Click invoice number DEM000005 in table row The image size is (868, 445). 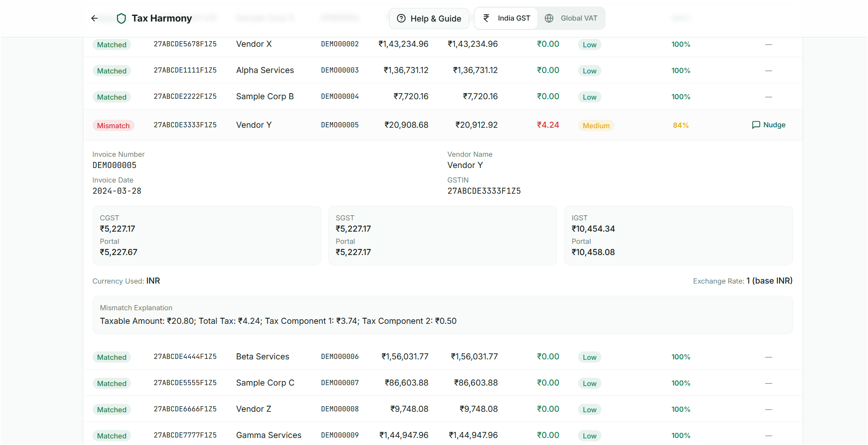[x=340, y=125]
